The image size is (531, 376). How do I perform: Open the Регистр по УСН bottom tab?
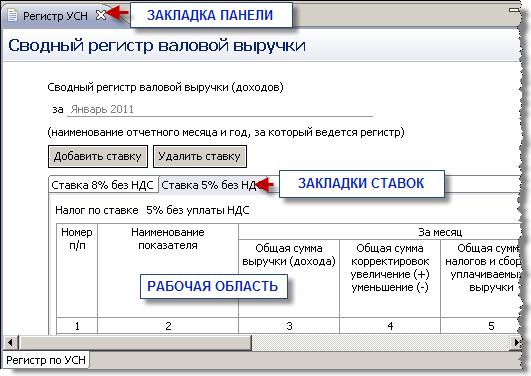point(46,360)
